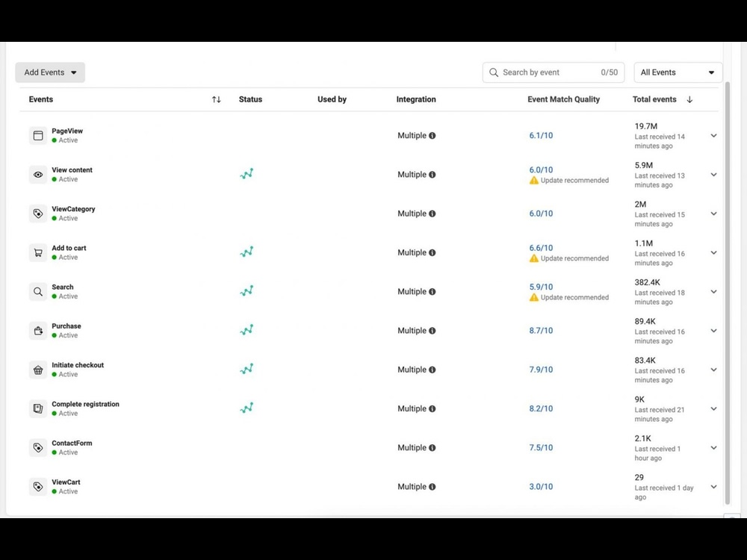Expand the Complete registration row chevron

point(713,408)
